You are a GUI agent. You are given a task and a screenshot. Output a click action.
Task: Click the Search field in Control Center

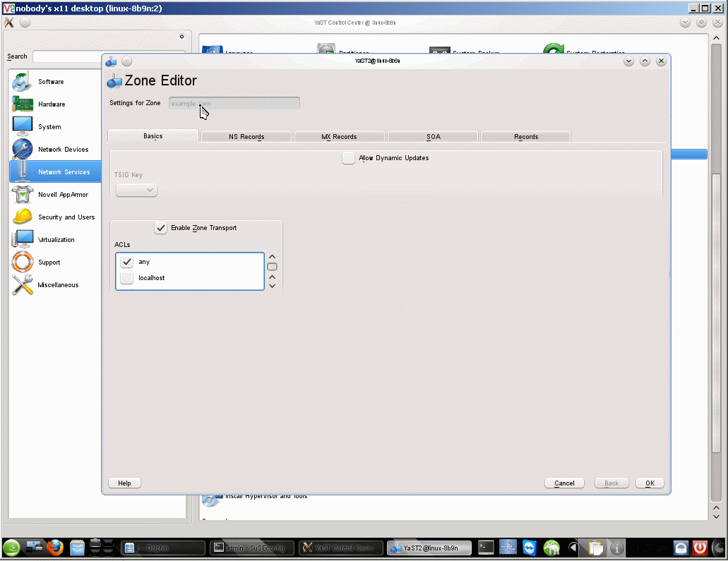pyautogui.click(x=109, y=56)
